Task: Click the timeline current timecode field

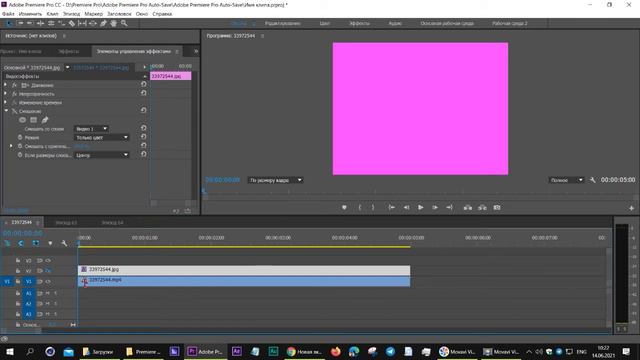Action: pyautogui.click(x=22, y=233)
